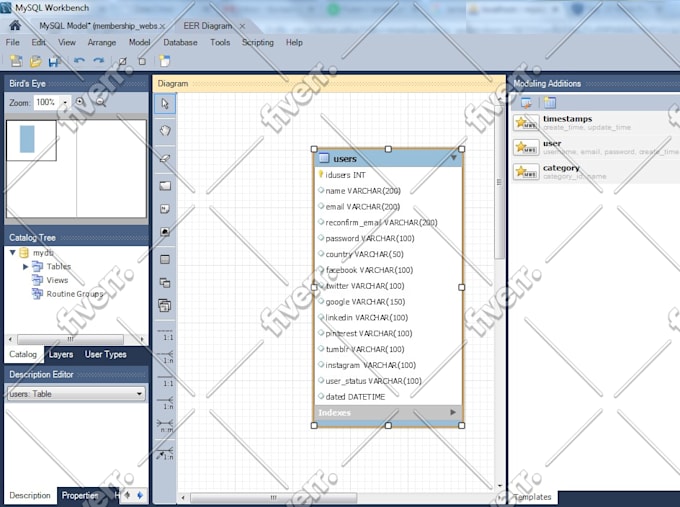Select 1:n using existing columns tool
The height and width of the screenshot is (507, 680).
pos(165,454)
